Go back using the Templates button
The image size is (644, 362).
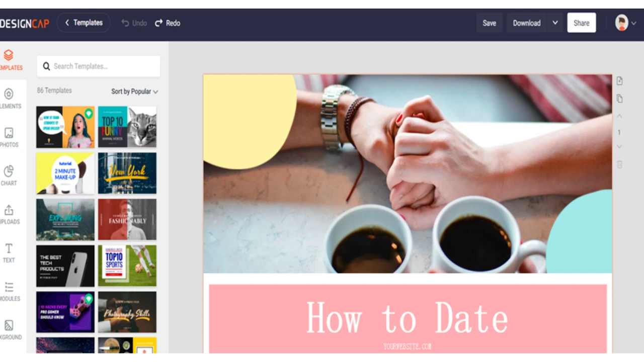(x=84, y=23)
